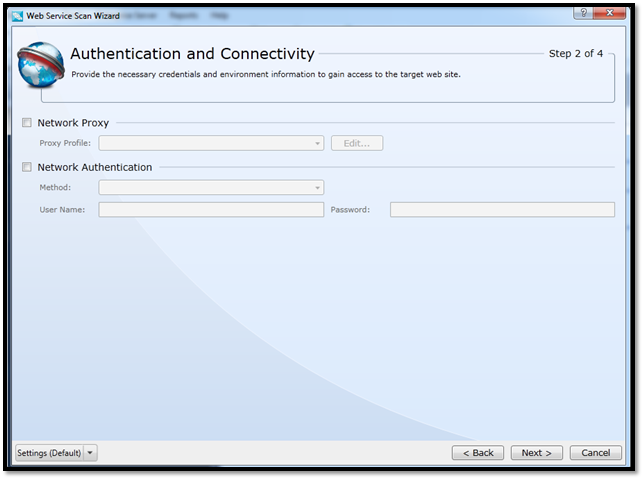Screen dimensions: 644x480
Task: Click the Settings (Default) button
Action: pyautogui.click(x=49, y=452)
